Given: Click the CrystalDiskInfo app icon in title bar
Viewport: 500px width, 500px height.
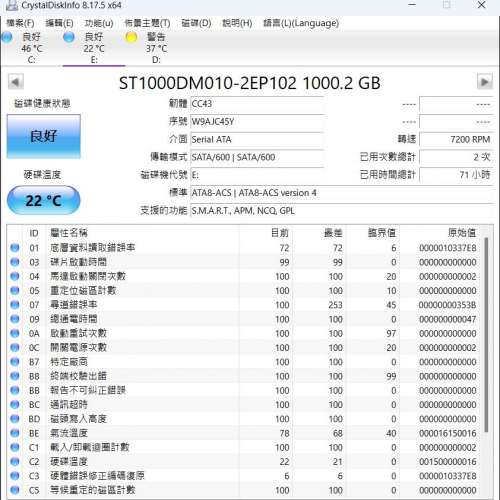Looking at the screenshot, I should point(12,5).
